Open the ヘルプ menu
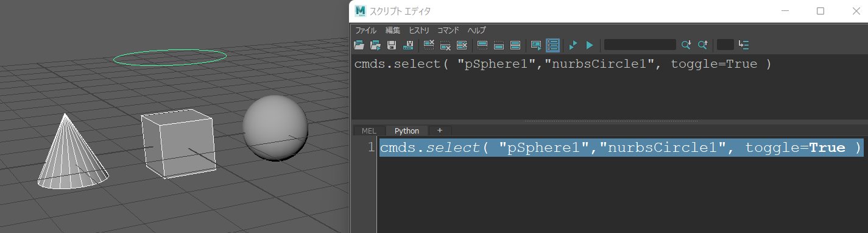Image resolution: width=868 pixels, height=233 pixels. 476,30
